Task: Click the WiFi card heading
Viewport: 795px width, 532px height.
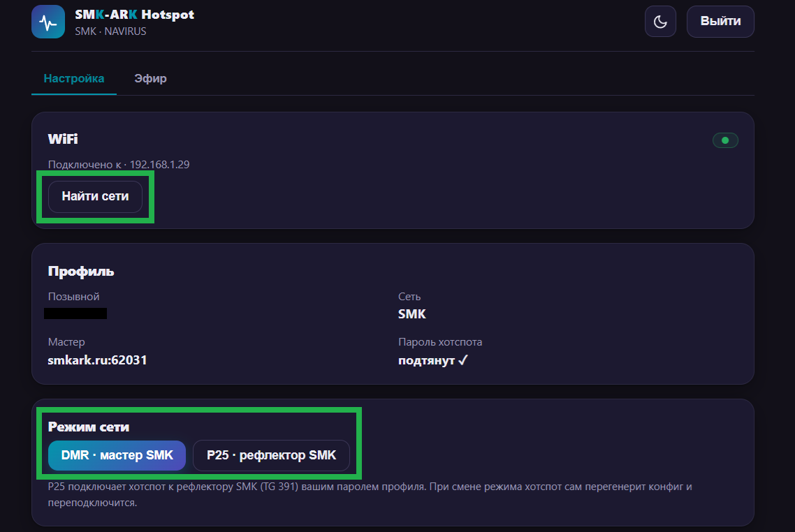Action: pyautogui.click(x=63, y=140)
